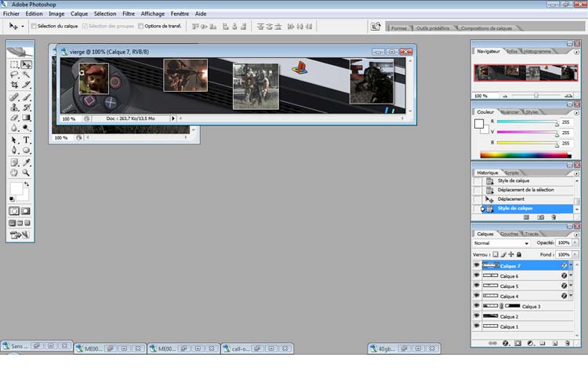Click the swap foreground/background colors arrow
Viewport: 588px width, 368px height.
(27, 184)
